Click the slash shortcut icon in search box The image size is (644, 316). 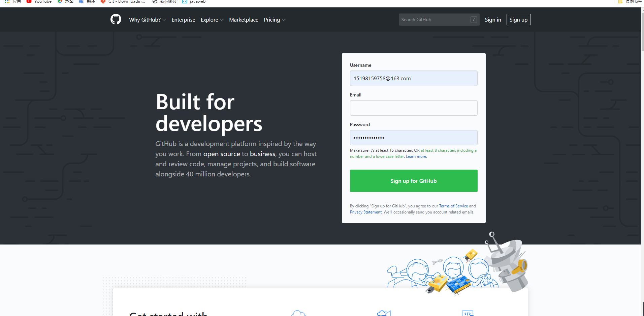pos(474,20)
